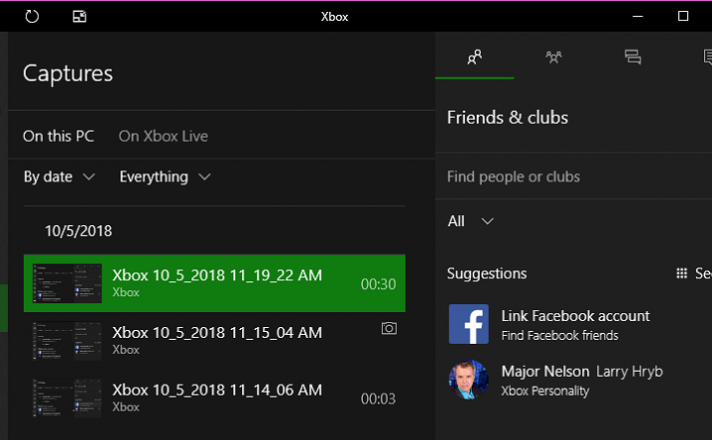The image size is (712, 440).
Task: Select capture Xbox 10_5_2018 11_19_22 AM
Action: (214, 283)
